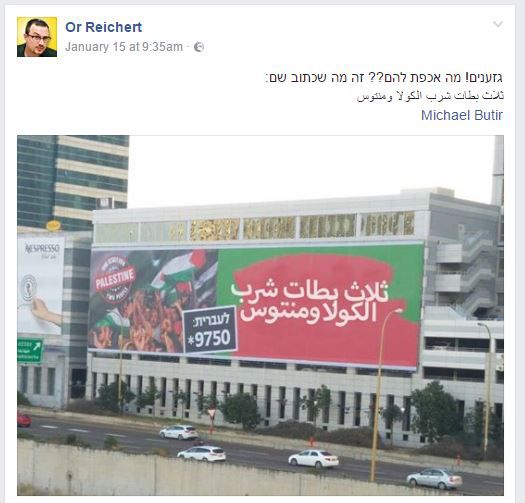Select the Arabic text line in the post

pyautogui.click(x=430, y=96)
